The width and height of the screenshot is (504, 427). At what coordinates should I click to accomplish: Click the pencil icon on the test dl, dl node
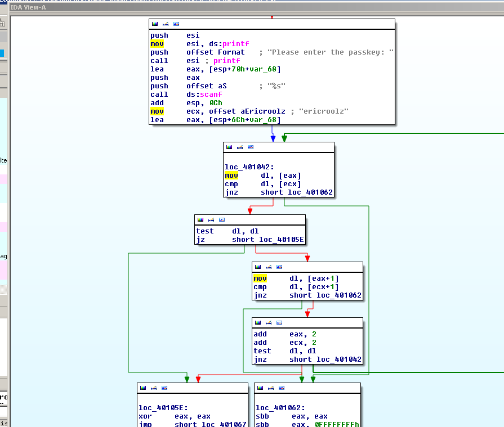[211, 220]
